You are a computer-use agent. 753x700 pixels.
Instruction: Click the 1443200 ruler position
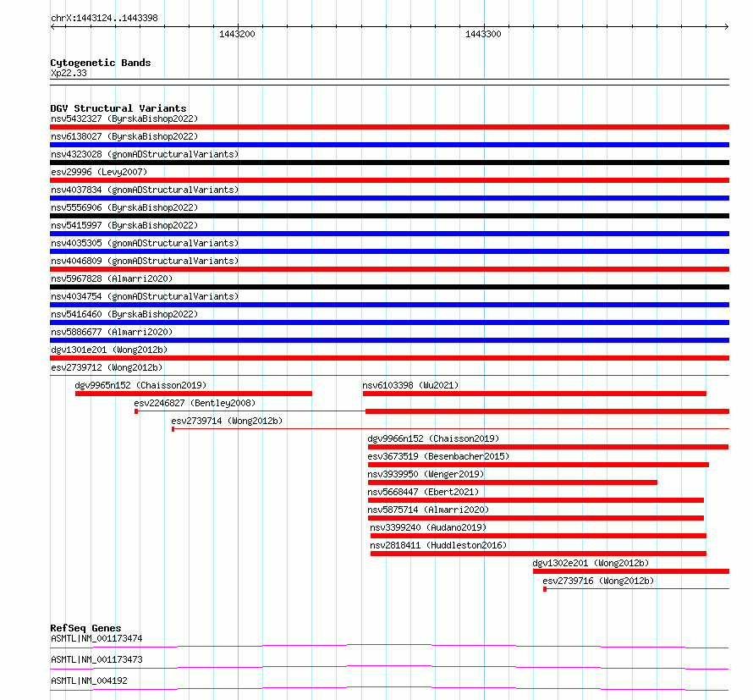click(237, 34)
